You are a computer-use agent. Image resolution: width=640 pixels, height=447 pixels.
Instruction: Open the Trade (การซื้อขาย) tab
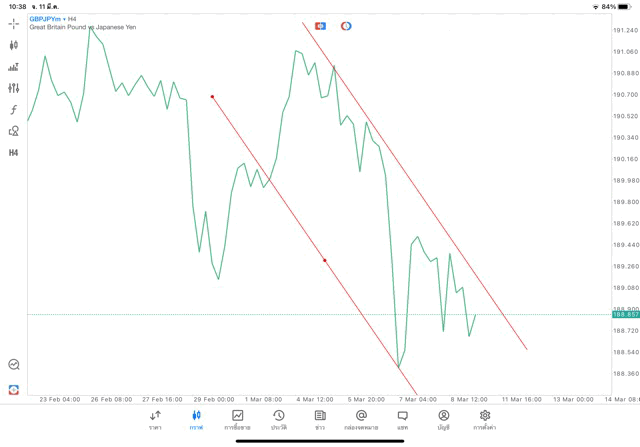[x=237, y=419]
